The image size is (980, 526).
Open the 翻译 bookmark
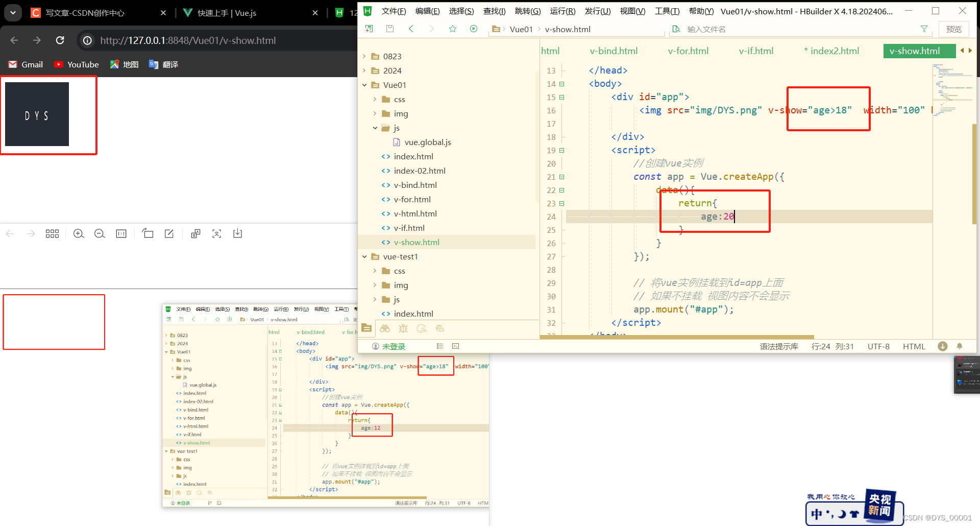pos(163,64)
